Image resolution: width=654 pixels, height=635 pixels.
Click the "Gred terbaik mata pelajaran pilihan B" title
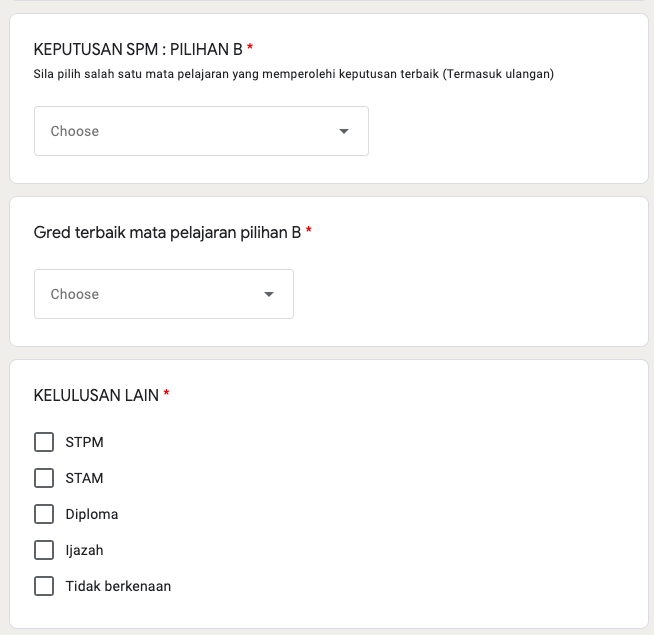[167, 232]
